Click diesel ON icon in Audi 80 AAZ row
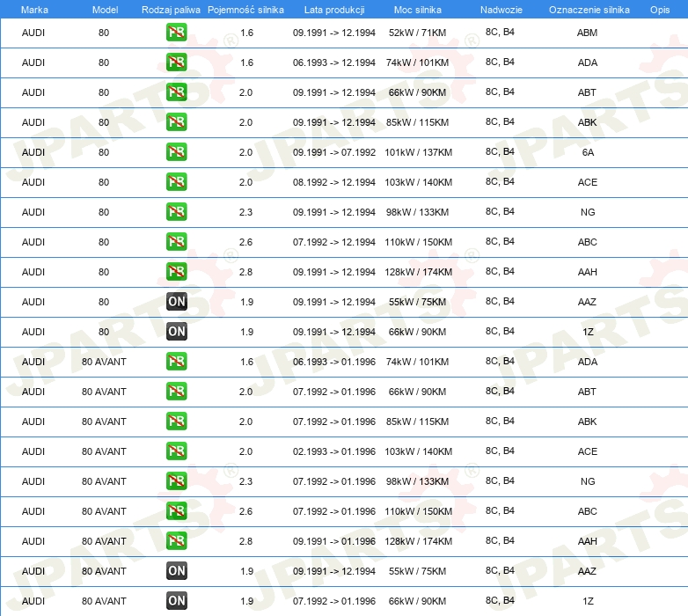 (176, 302)
